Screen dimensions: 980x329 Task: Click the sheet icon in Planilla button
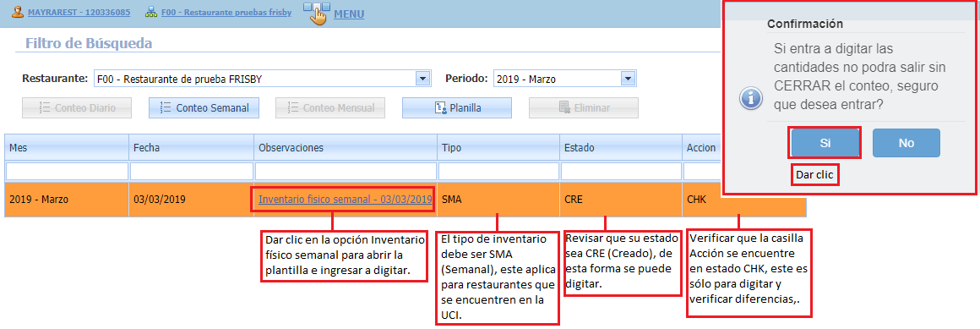(x=440, y=107)
